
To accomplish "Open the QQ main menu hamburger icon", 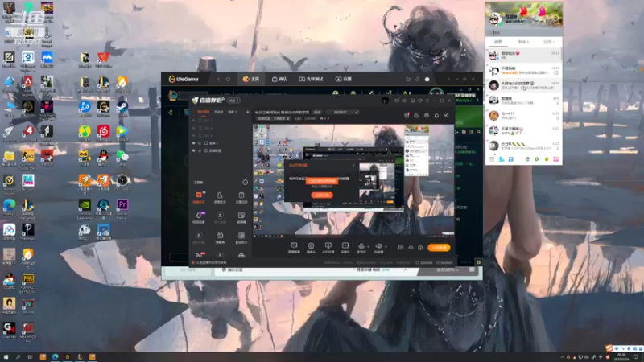I will click(x=492, y=159).
